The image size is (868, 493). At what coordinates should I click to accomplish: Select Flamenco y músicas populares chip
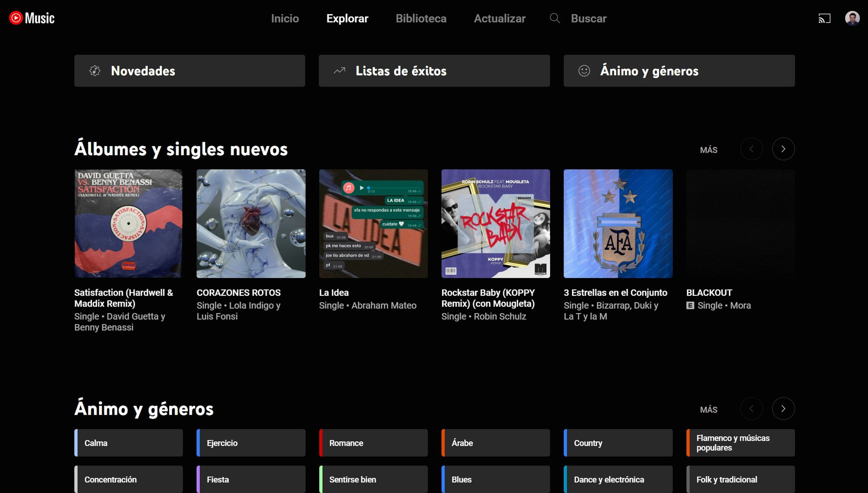coord(741,443)
